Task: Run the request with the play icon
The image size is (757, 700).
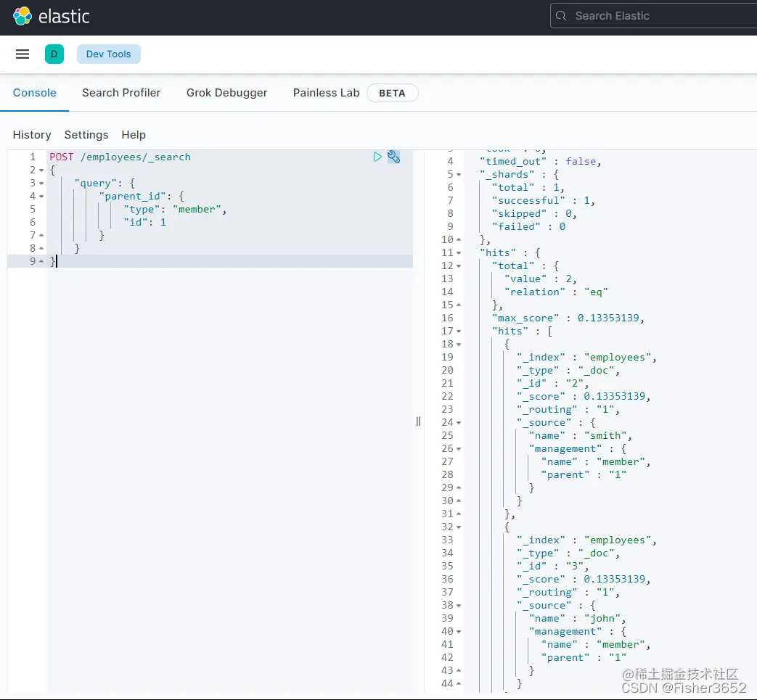Action: (377, 157)
